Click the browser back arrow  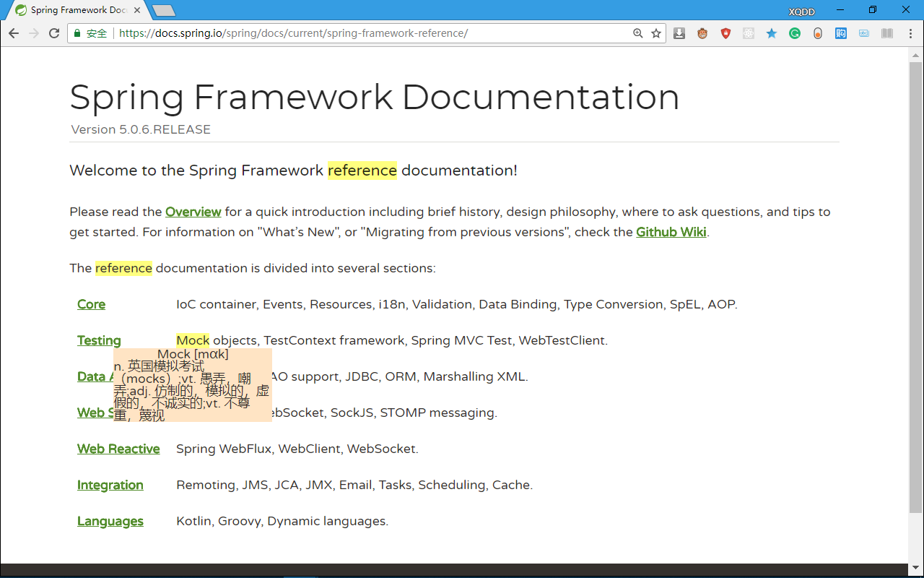click(14, 33)
